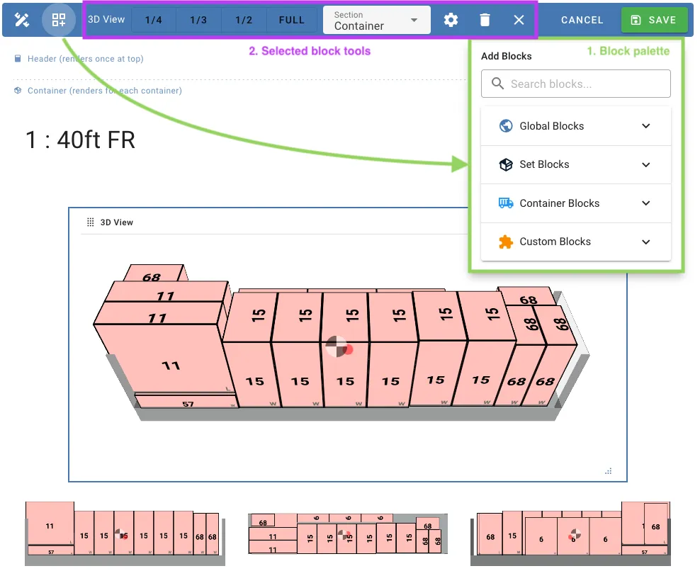Select the end view thumbnail with box 6

pyautogui.click(x=570, y=534)
